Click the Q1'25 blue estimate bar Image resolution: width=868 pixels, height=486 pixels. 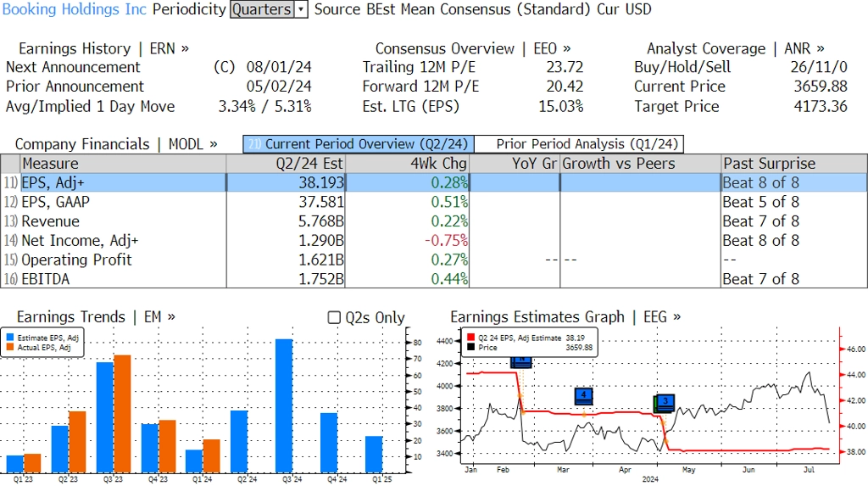click(x=374, y=455)
